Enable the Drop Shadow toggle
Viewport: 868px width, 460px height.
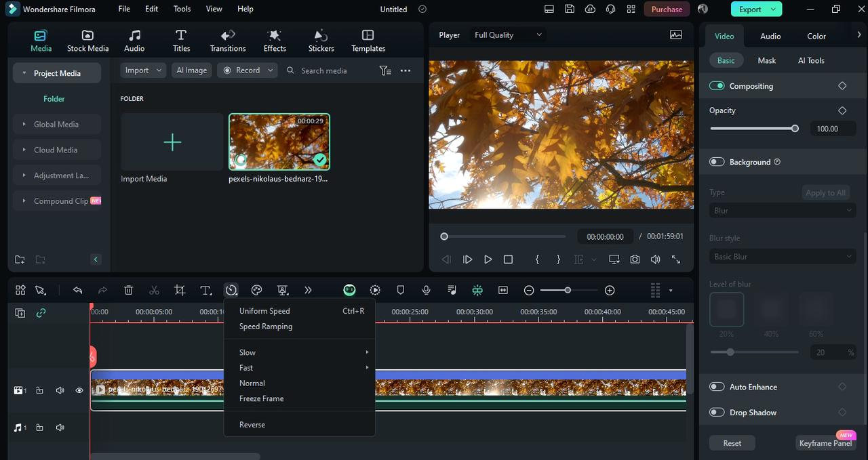click(x=717, y=413)
